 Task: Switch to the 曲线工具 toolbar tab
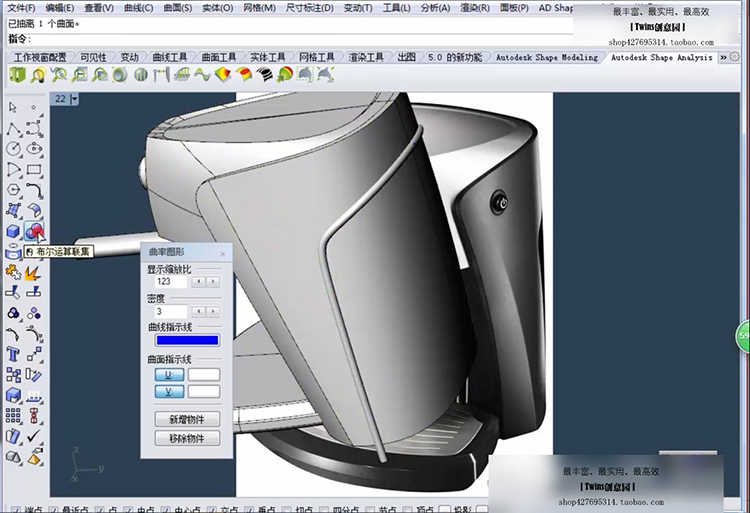pyautogui.click(x=170, y=57)
